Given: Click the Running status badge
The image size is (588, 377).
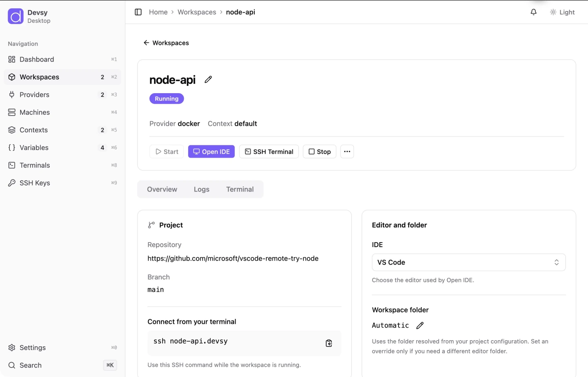Looking at the screenshot, I should 167,98.
